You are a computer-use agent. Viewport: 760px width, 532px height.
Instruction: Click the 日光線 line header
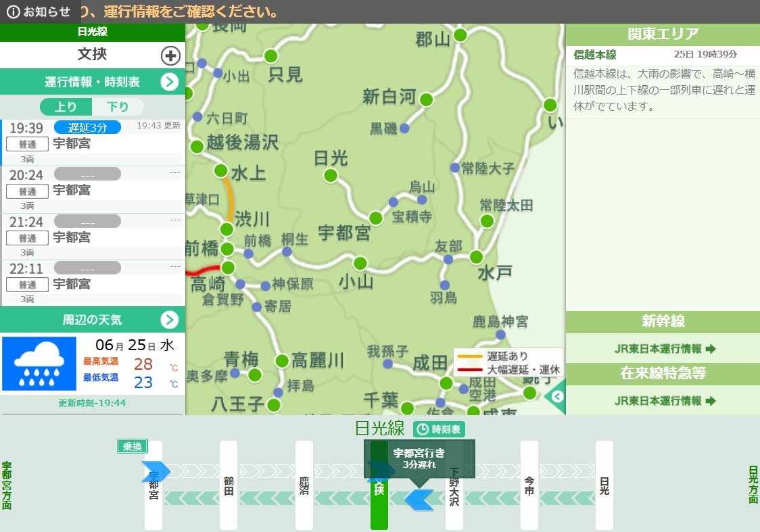[x=92, y=32]
